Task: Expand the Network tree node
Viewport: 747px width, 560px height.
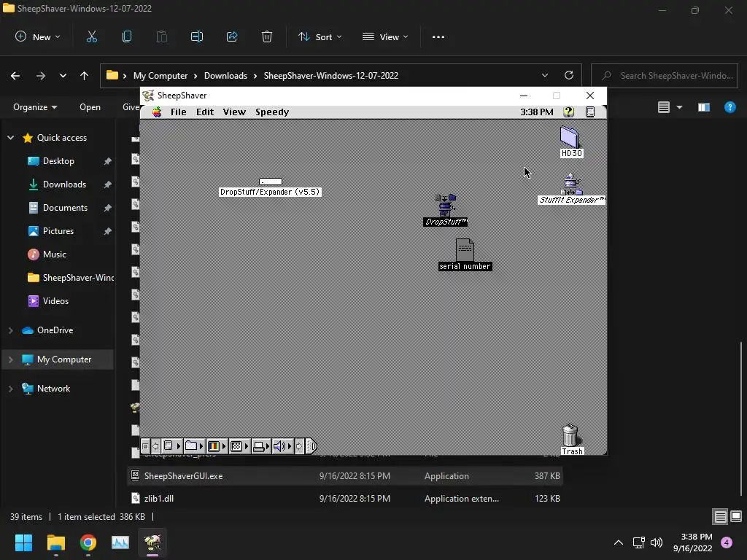Action: click(x=10, y=389)
